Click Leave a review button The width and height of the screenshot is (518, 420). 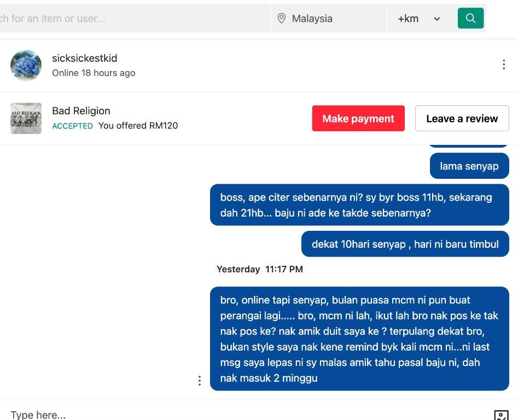coord(462,119)
